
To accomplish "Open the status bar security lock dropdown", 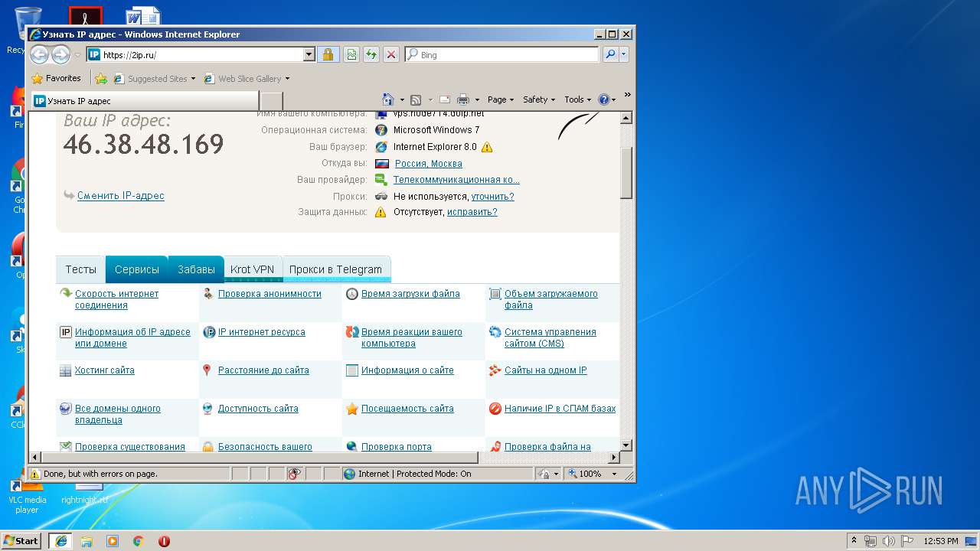I will (556, 474).
